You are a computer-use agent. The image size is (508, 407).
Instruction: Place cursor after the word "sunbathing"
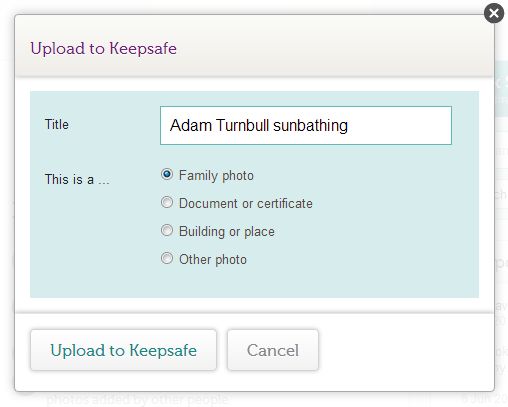[349, 126]
